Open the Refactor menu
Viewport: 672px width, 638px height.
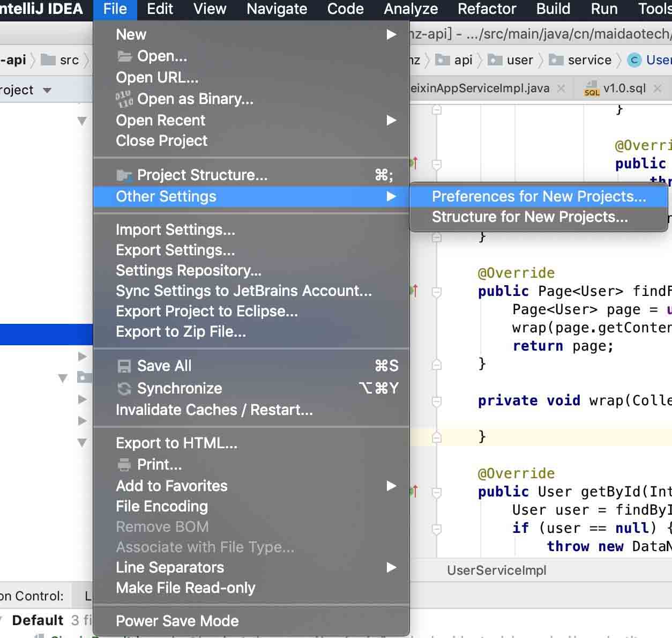point(487,9)
